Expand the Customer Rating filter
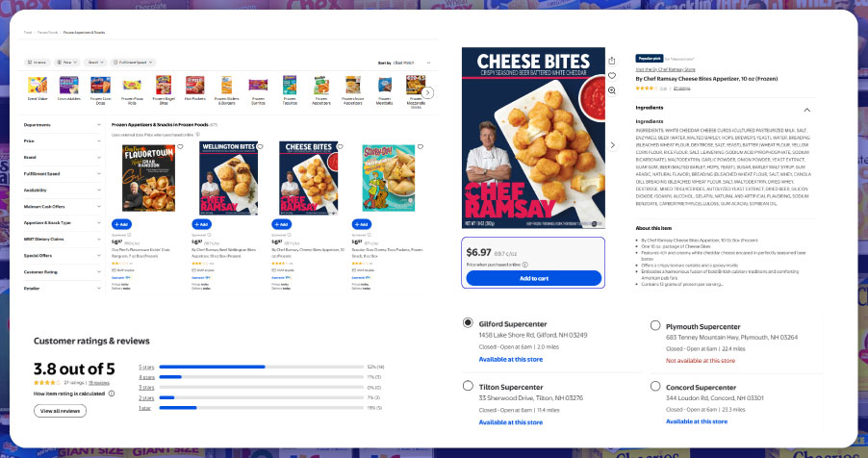The image size is (868, 458). tap(62, 272)
